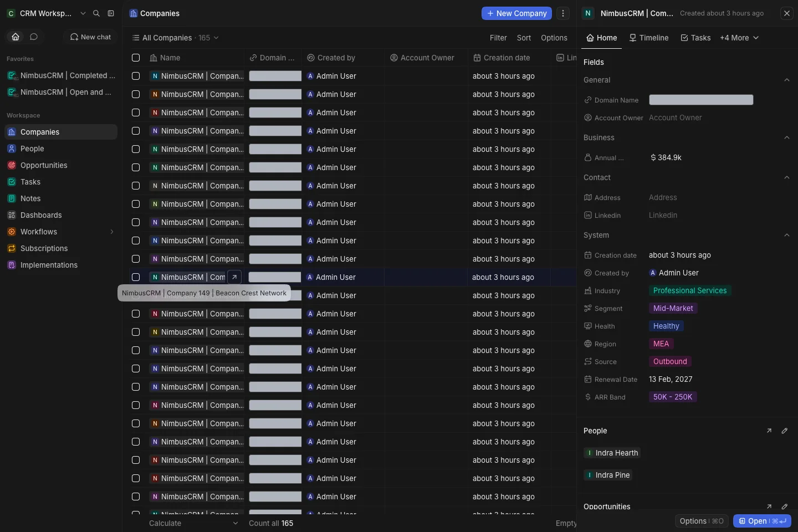
Task: Edit Opportunities relation pencil icon
Action: (x=785, y=507)
